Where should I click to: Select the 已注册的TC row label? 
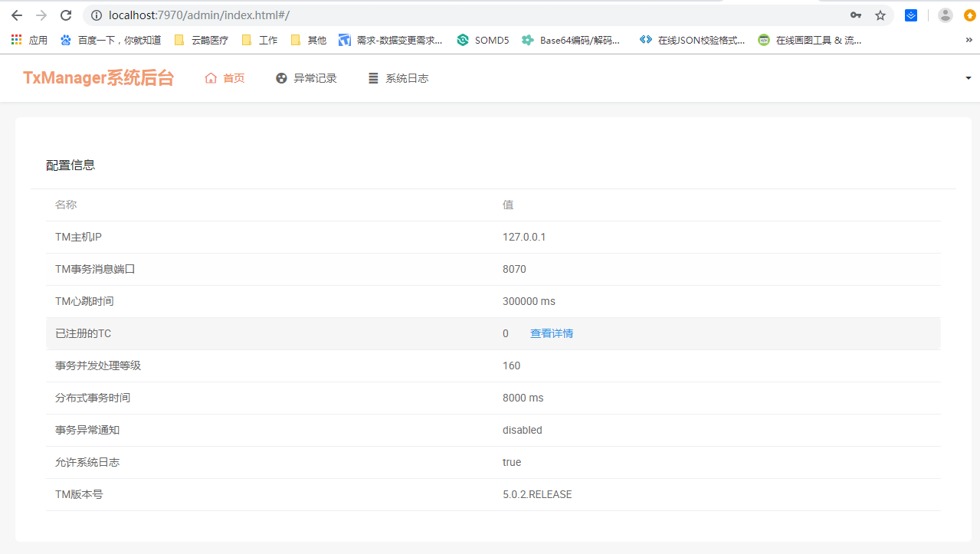84,333
